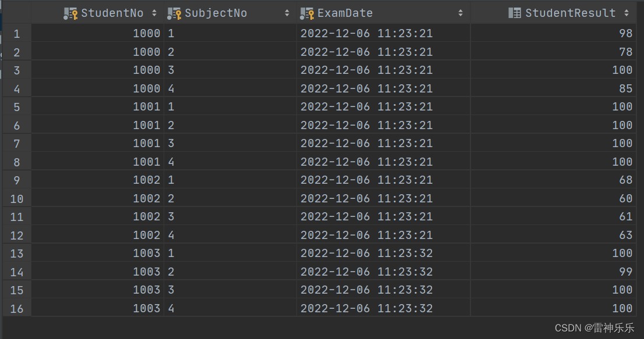Click the StudentResult cell showing 78

[x=625, y=52]
